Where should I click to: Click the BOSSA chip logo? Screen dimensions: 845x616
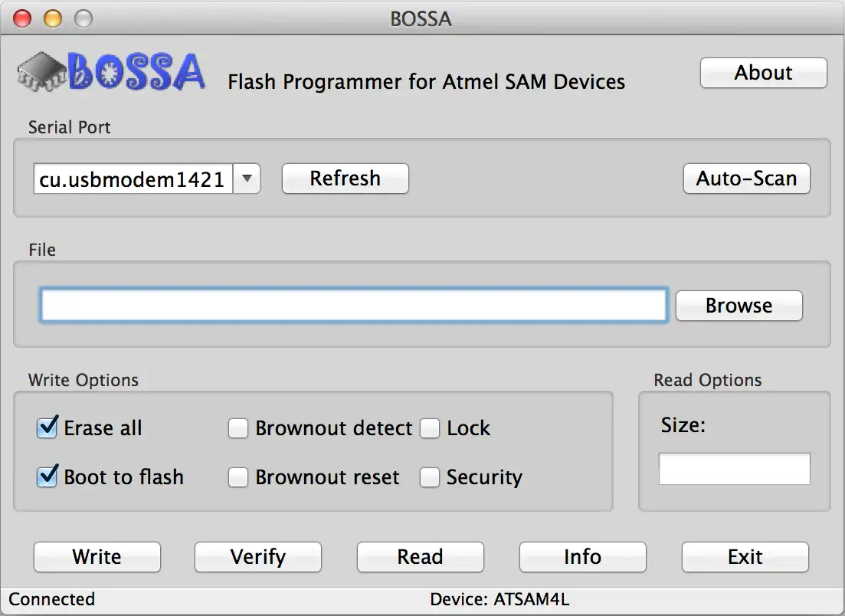click(x=111, y=71)
